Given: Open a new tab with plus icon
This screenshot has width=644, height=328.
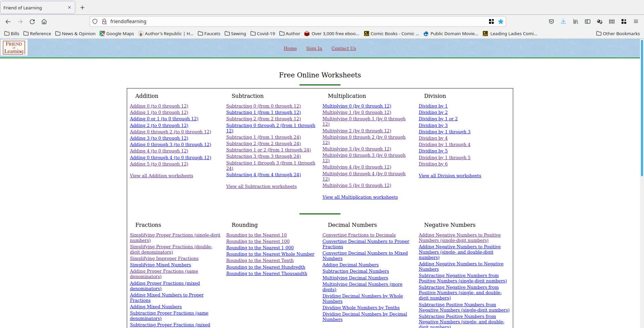Looking at the screenshot, I should tap(83, 7).
